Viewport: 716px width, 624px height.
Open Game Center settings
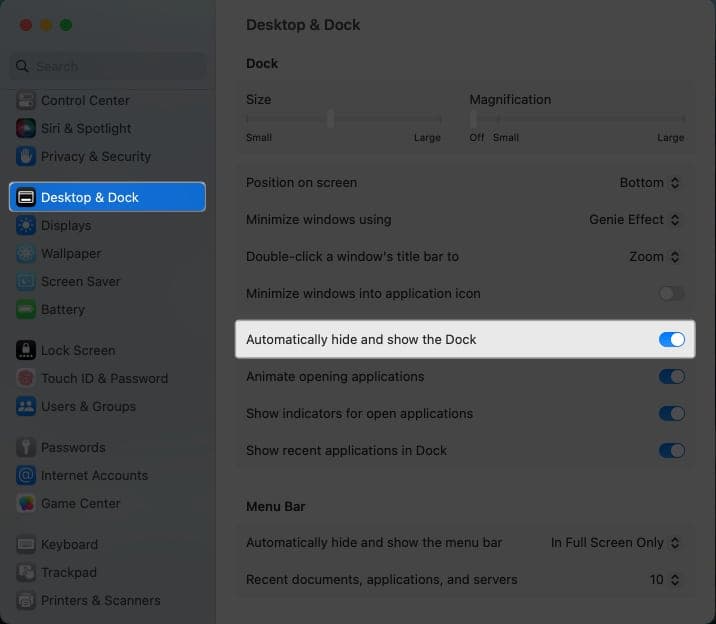pyautogui.click(x=107, y=503)
